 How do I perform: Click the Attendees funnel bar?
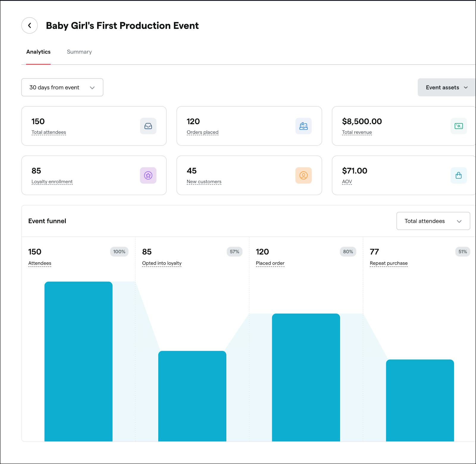79,361
